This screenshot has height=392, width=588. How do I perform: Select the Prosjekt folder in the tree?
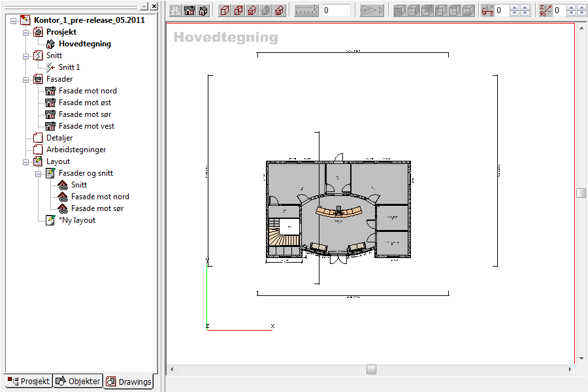click(61, 32)
